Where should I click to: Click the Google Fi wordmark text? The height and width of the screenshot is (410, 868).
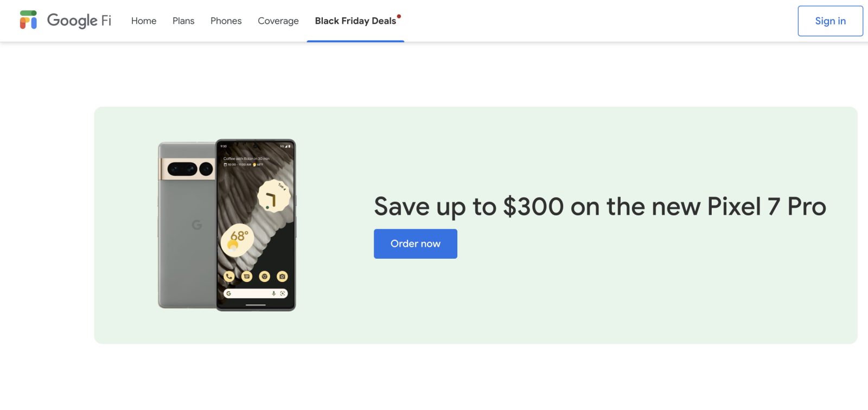[79, 21]
